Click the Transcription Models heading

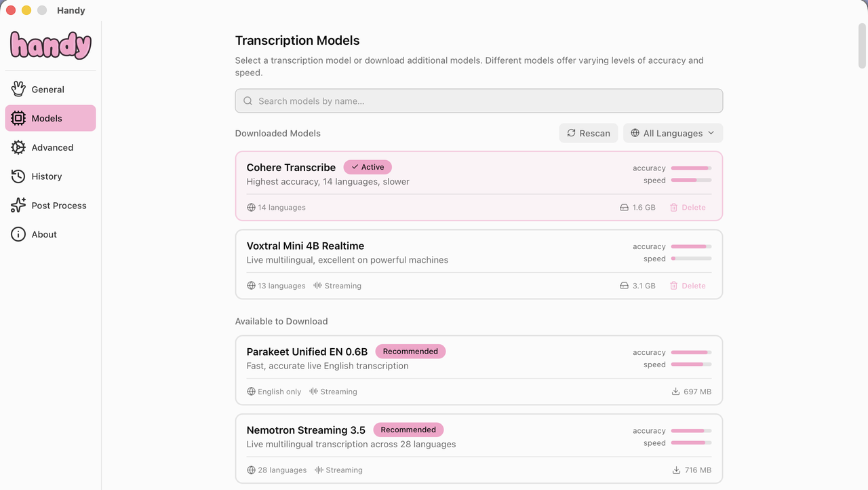coord(297,41)
